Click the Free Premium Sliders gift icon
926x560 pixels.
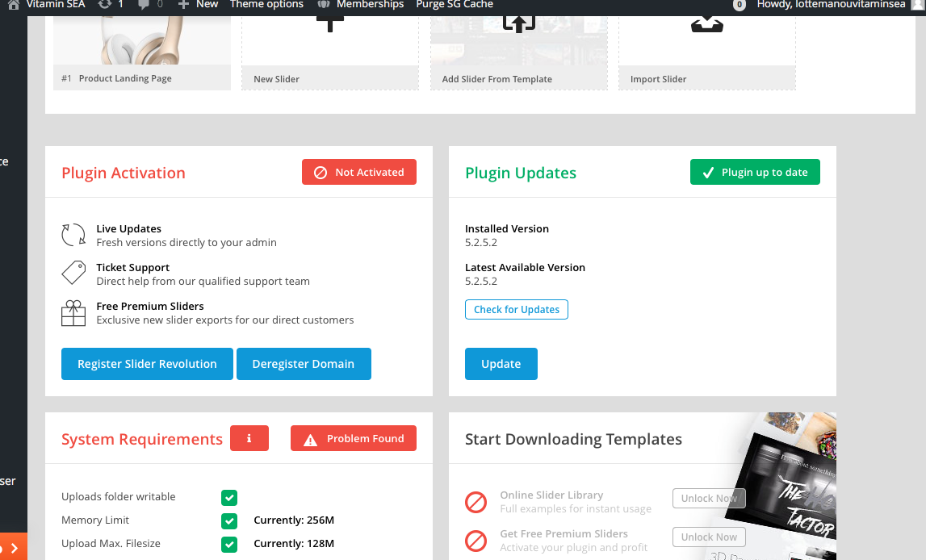click(73, 313)
